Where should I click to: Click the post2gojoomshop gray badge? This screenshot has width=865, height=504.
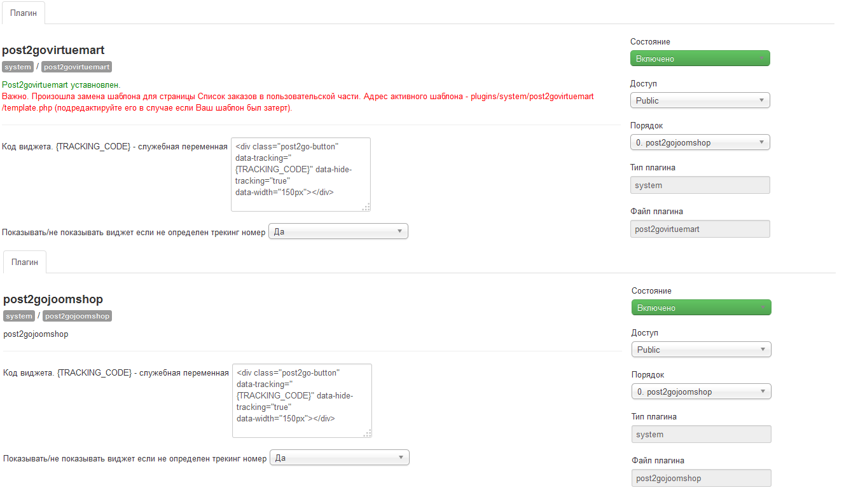[x=78, y=316]
